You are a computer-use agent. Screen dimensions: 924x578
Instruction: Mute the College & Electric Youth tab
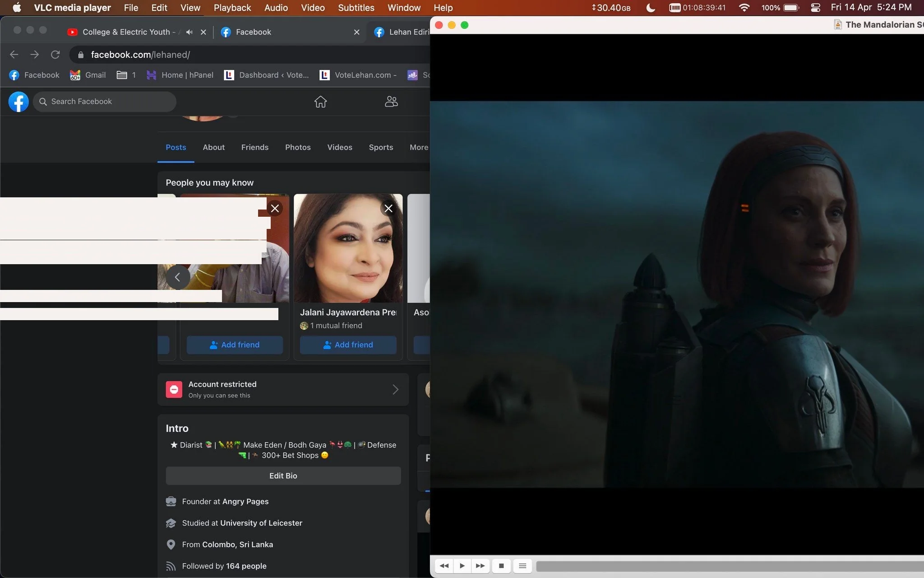pos(189,32)
